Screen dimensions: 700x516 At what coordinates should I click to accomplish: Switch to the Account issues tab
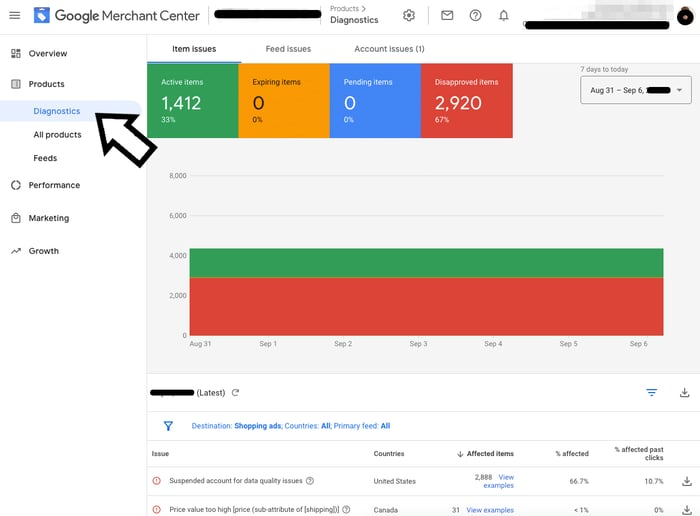tap(389, 49)
